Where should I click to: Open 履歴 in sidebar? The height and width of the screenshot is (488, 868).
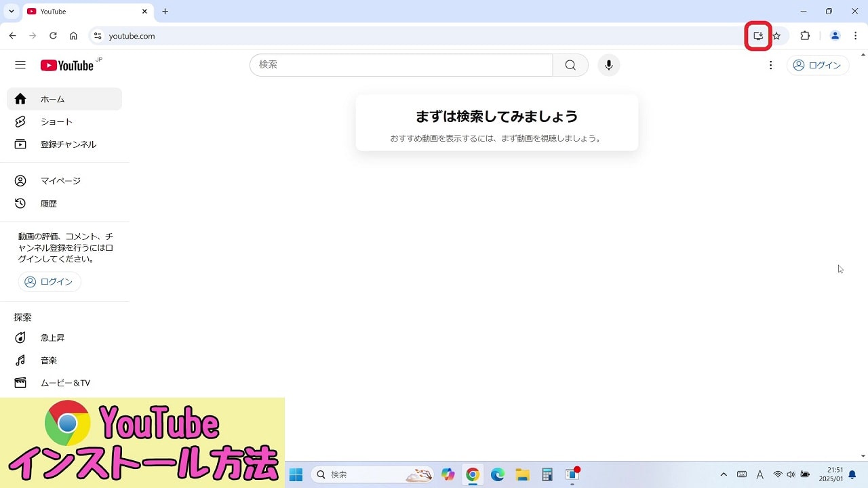pyautogui.click(x=64, y=203)
